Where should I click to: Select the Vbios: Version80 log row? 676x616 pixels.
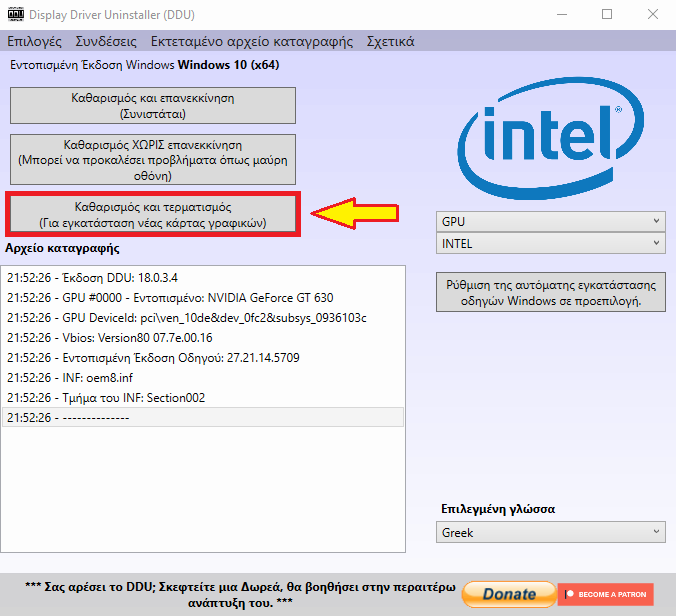[x=203, y=338]
